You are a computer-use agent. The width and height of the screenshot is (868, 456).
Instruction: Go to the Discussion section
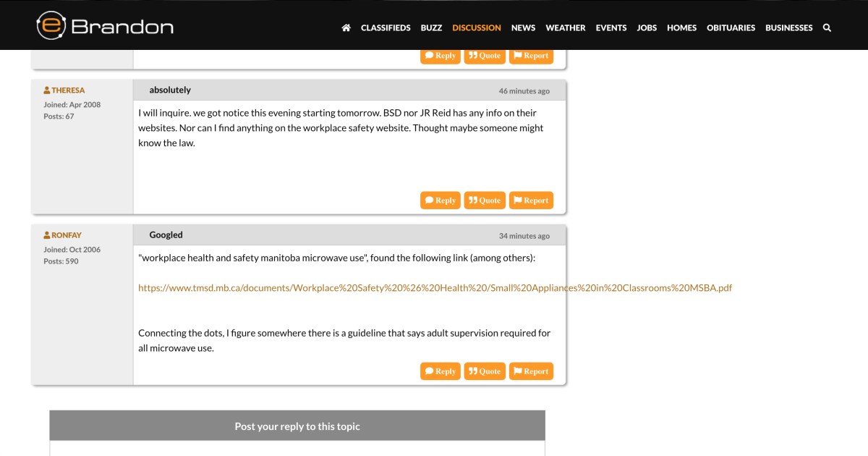coord(476,28)
